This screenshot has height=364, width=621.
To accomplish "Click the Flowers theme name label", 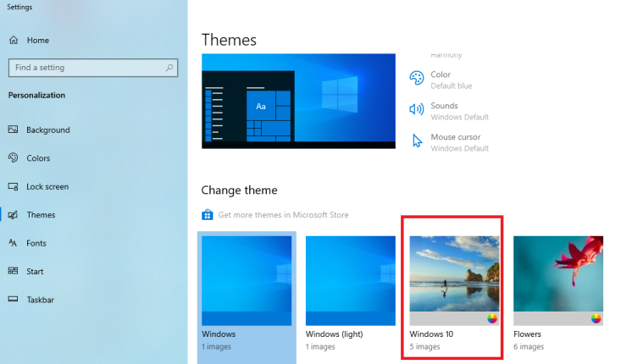I will [x=527, y=334].
